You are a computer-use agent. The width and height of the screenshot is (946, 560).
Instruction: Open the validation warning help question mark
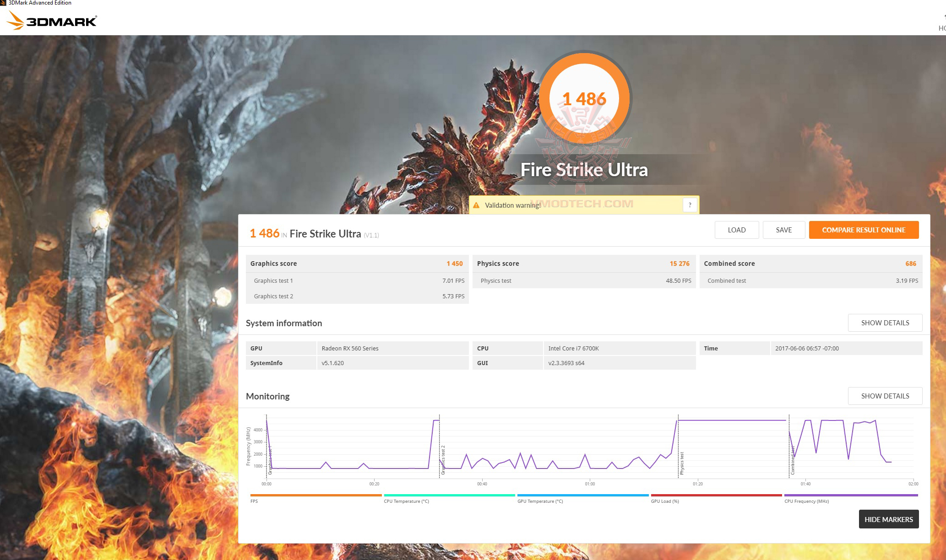690,205
